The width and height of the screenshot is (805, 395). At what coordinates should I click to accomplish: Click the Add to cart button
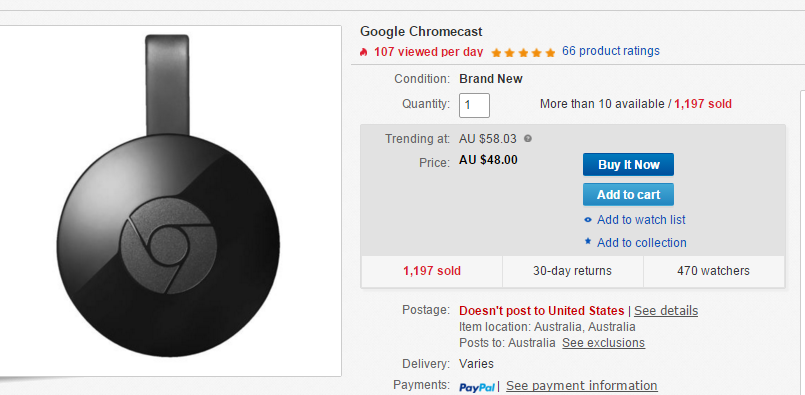(x=628, y=195)
